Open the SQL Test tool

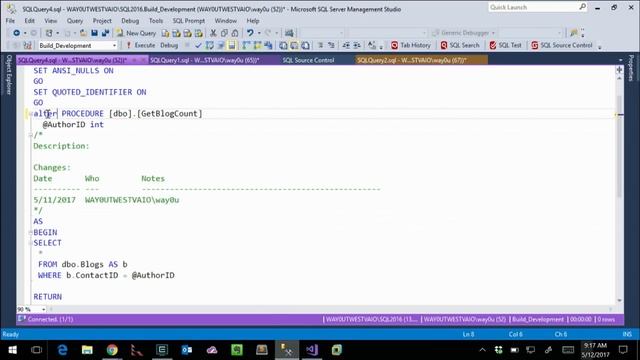click(x=505, y=45)
